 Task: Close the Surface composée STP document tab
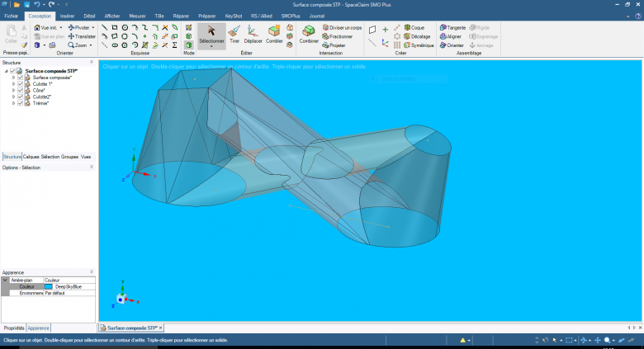[x=160, y=328]
